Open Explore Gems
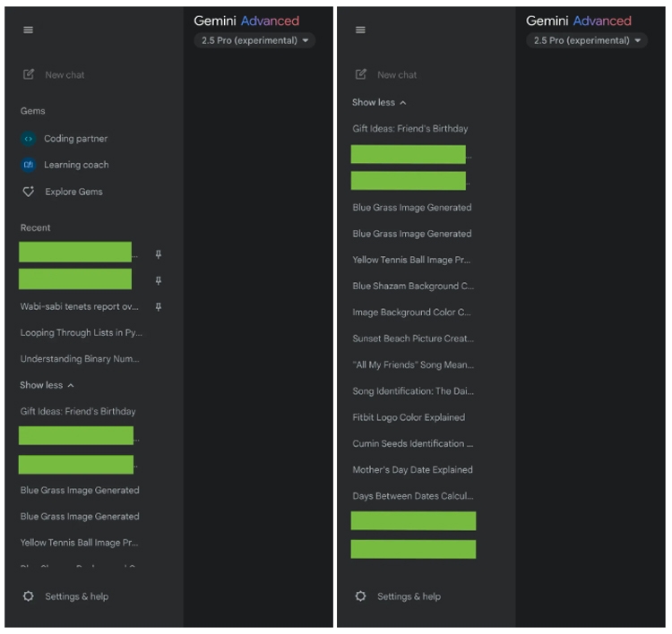 [73, 192]
